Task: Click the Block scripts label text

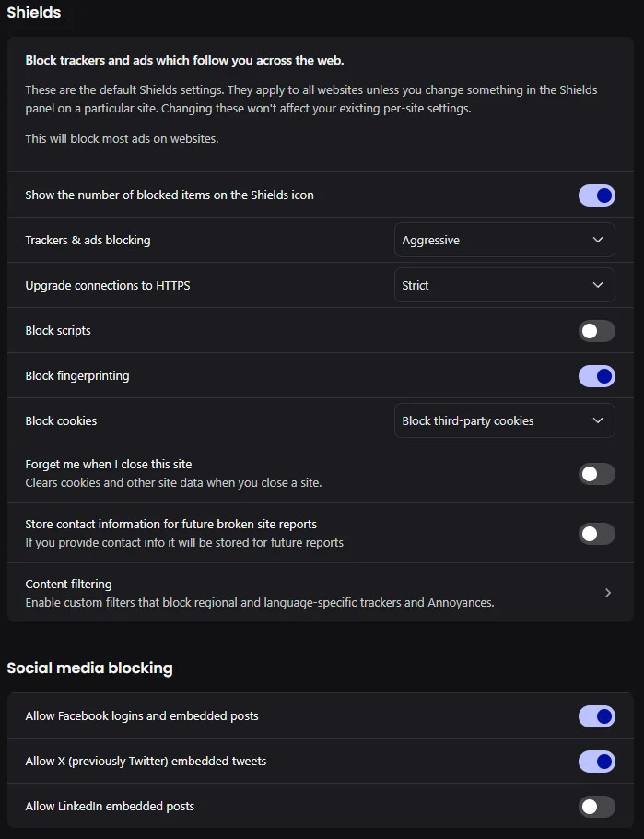Action: (x=58, y=331)
